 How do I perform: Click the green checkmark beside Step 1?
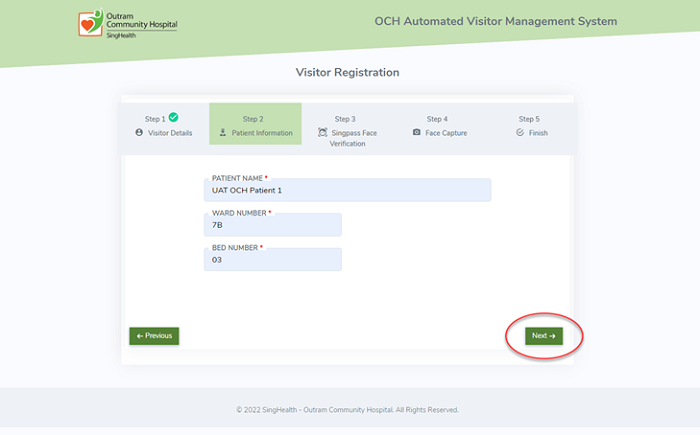pos(174,117)
